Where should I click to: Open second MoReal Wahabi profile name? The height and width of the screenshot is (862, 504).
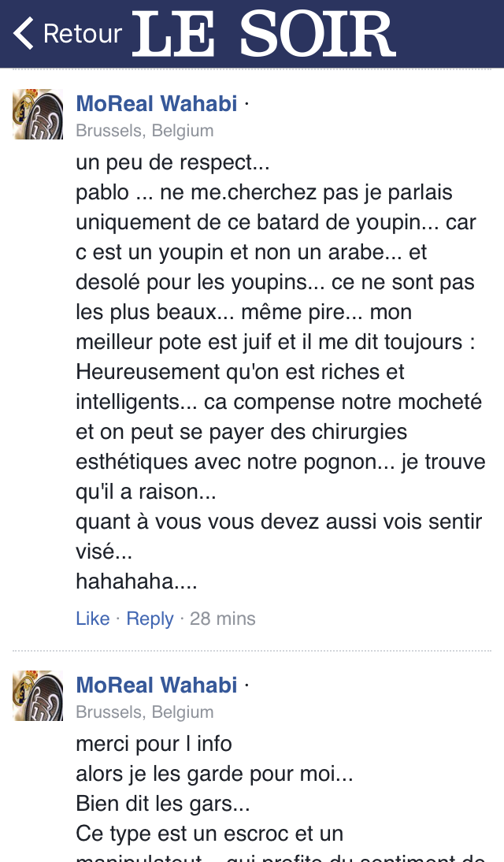(x=157, y=685)
